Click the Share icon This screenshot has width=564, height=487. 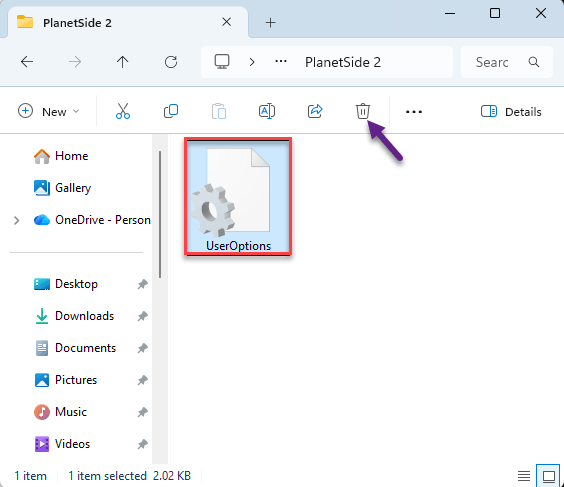(x=315, y=111)
